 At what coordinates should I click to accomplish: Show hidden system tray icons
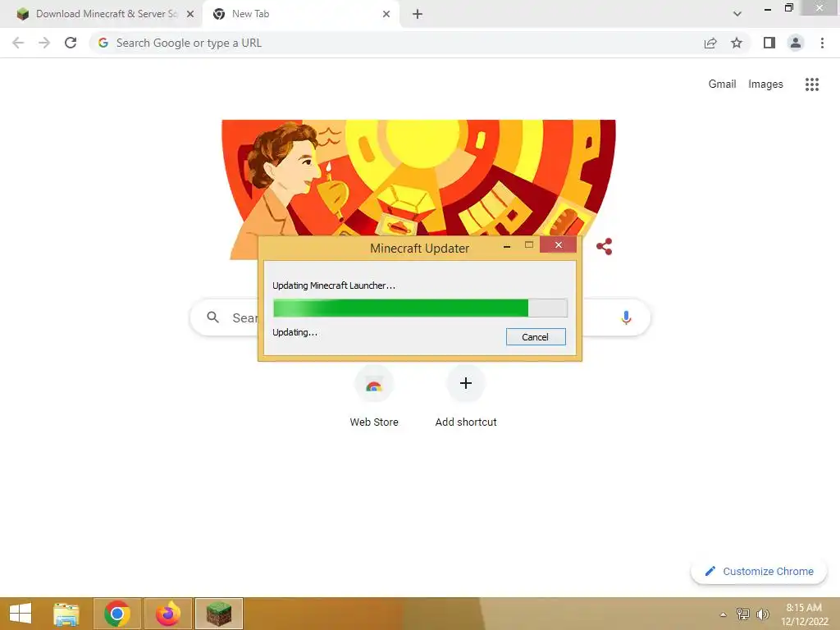tap(724, 614)
